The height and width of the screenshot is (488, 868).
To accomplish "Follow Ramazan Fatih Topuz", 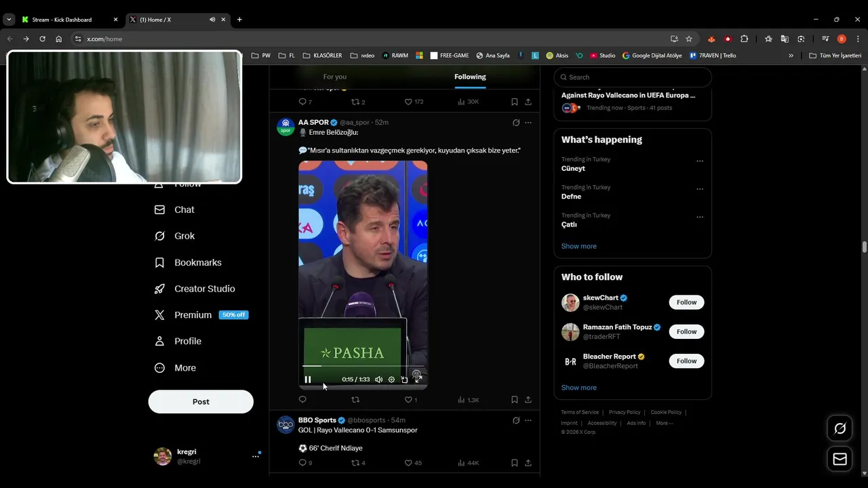I will [686, 331].
